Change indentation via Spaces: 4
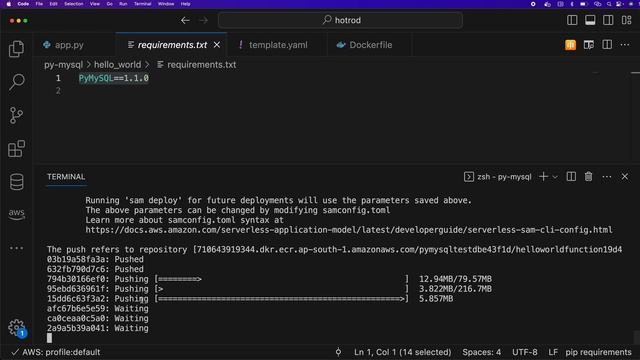This screenshot has width=640, height=360. 482,352
